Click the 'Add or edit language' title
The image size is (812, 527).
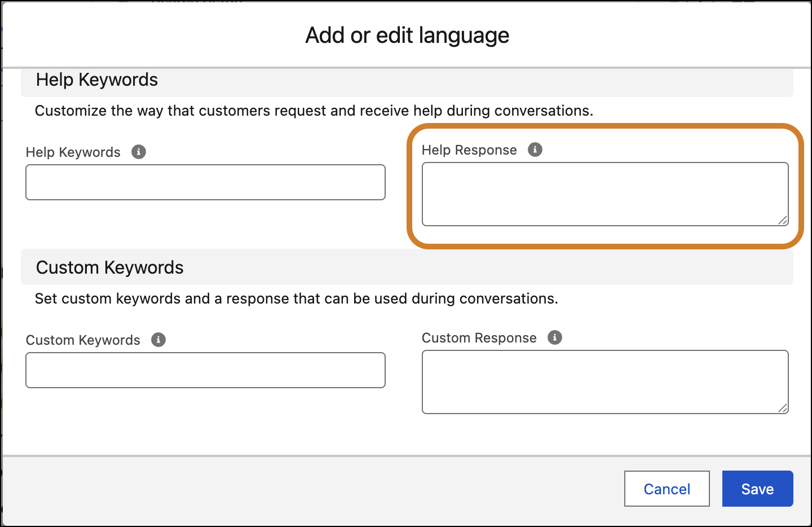point(407,35)
